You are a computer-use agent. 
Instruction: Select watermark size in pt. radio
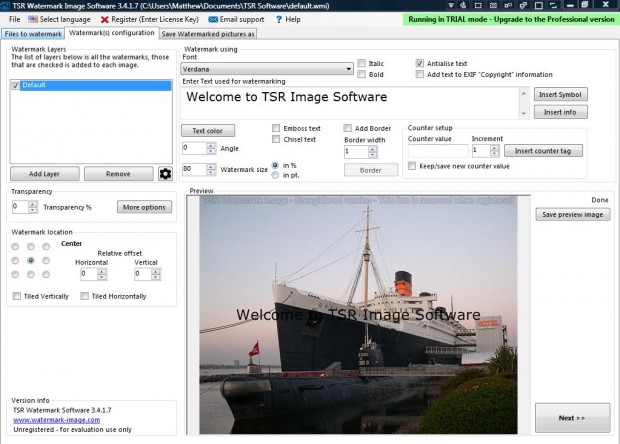tap(275, 175)
